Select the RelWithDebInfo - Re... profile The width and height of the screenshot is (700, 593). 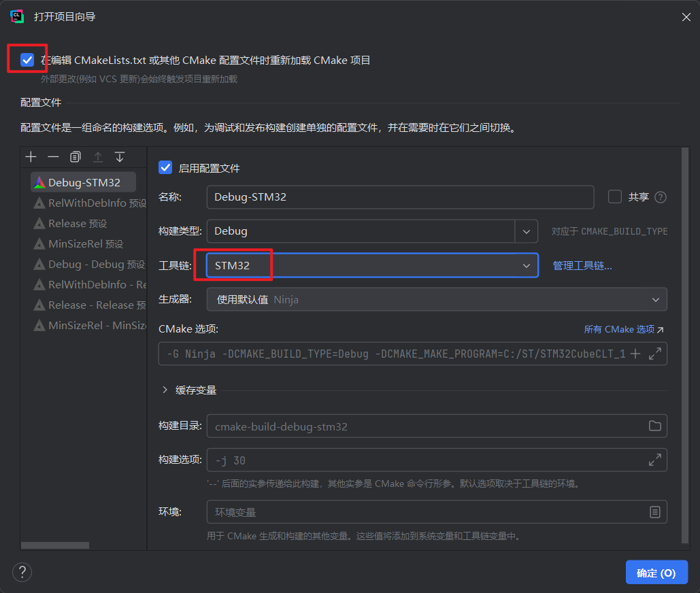(88, 285)
